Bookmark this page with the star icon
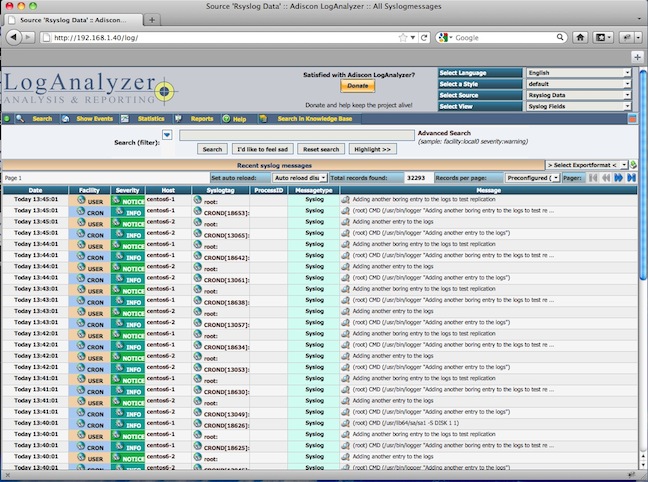Image resolution: width=648 pixels, height=482 pixels. click(x=403, y=38)
